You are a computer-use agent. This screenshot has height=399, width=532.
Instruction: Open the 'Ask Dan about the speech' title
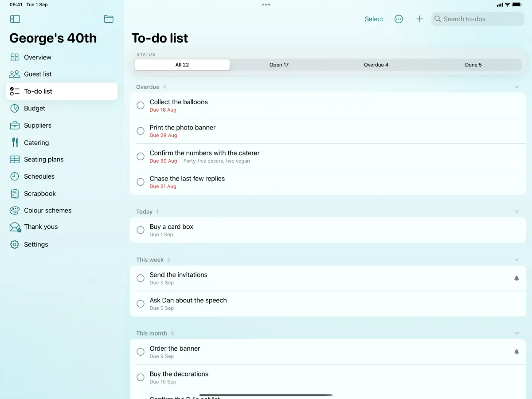pos(188,300)
